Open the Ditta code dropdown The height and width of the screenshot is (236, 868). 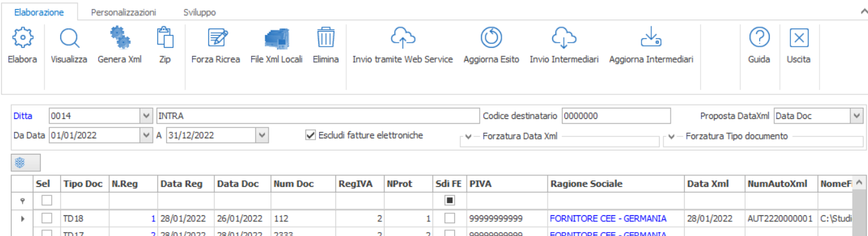coord(146,116)
